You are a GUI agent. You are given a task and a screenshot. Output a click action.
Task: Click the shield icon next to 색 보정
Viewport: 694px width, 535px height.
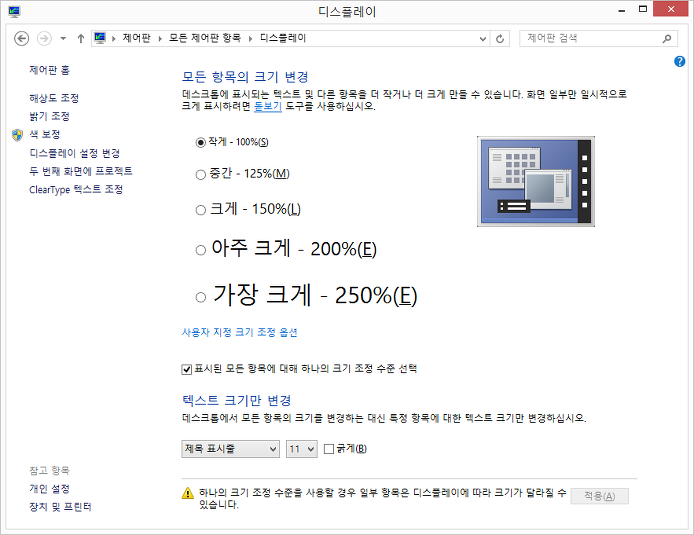tap(17, 135)
